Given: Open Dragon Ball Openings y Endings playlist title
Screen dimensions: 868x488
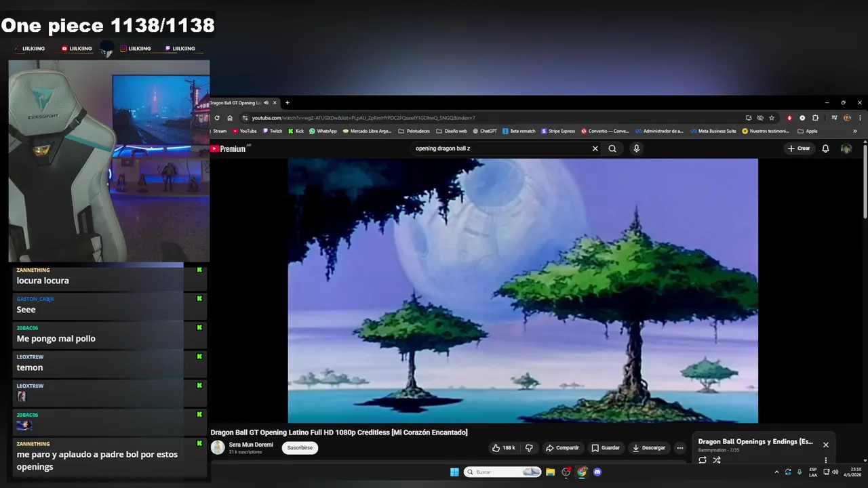Looking at the screenshot, I should [755, 441].
